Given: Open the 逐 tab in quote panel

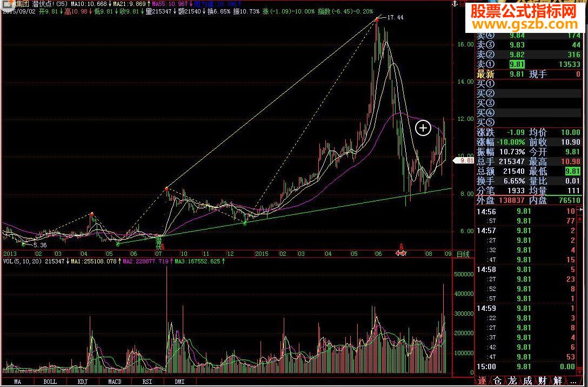Looking at the screenshot, I should click(x=482, y=381).
